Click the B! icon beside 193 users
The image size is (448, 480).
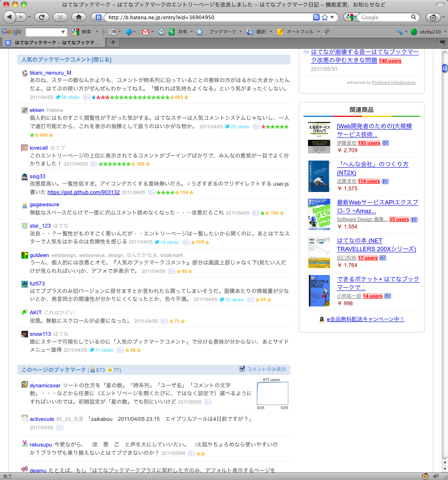pos(386,143)
